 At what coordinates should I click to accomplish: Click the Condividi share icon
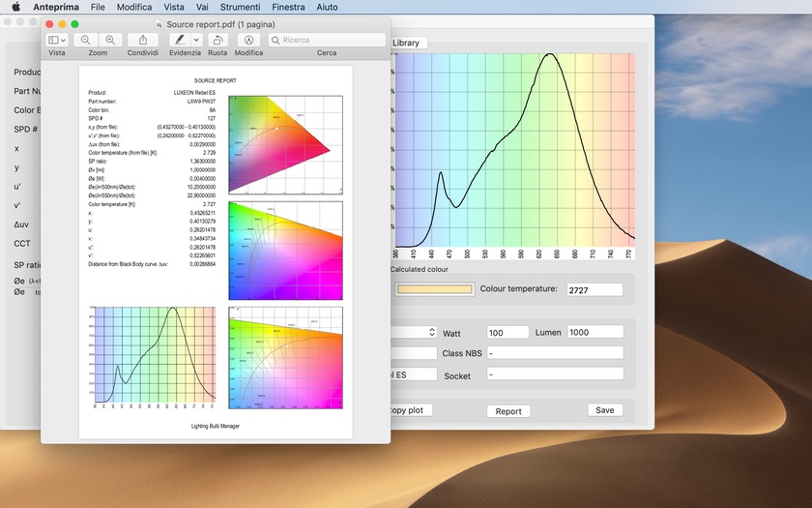tap(143, 40)
